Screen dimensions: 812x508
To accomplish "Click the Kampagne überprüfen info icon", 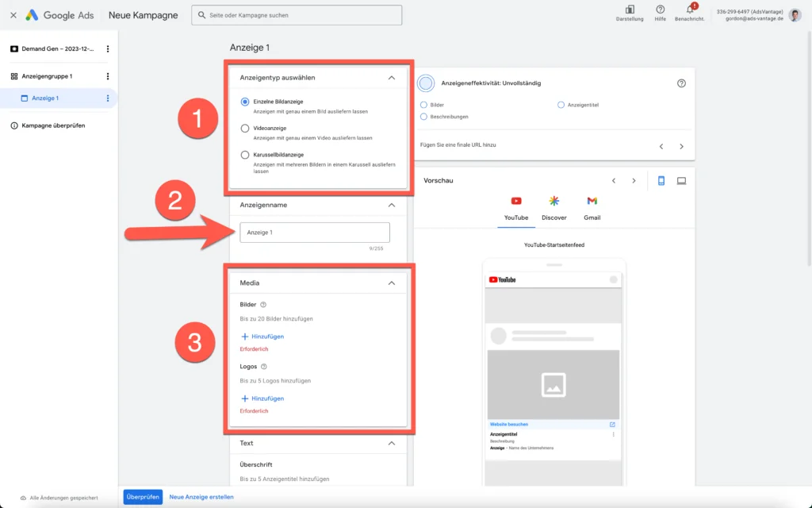I will [x=14, y=125].
